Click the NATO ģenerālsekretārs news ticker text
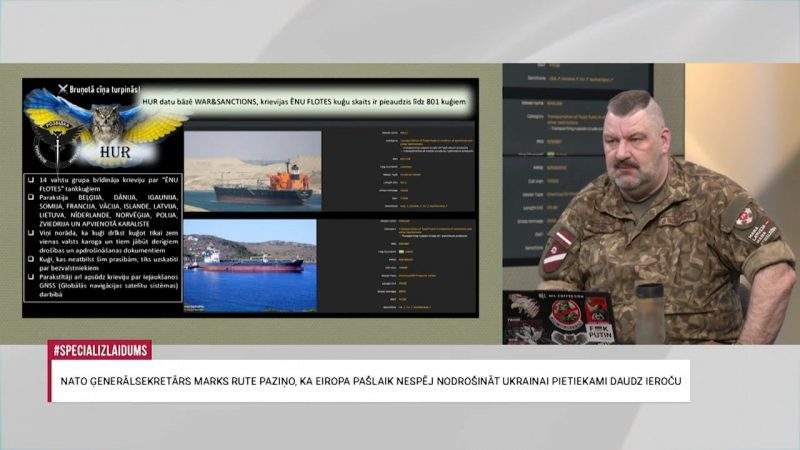 368,383
